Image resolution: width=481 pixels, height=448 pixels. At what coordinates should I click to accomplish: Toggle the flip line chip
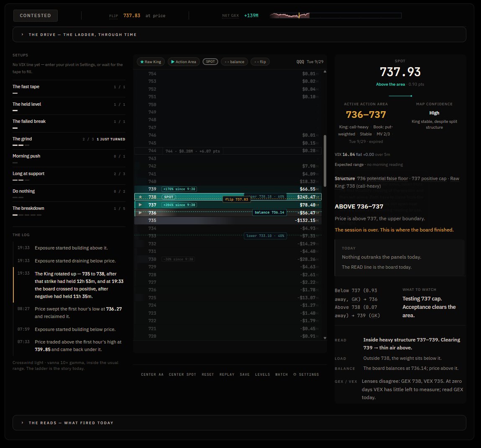260,61
